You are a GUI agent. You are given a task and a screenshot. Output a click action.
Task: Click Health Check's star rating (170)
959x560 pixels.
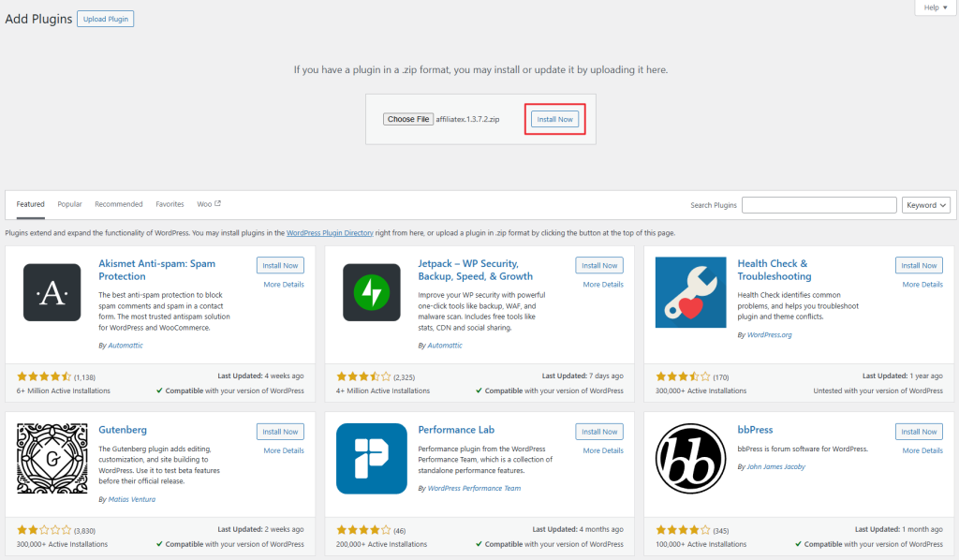tap(683, 376)
